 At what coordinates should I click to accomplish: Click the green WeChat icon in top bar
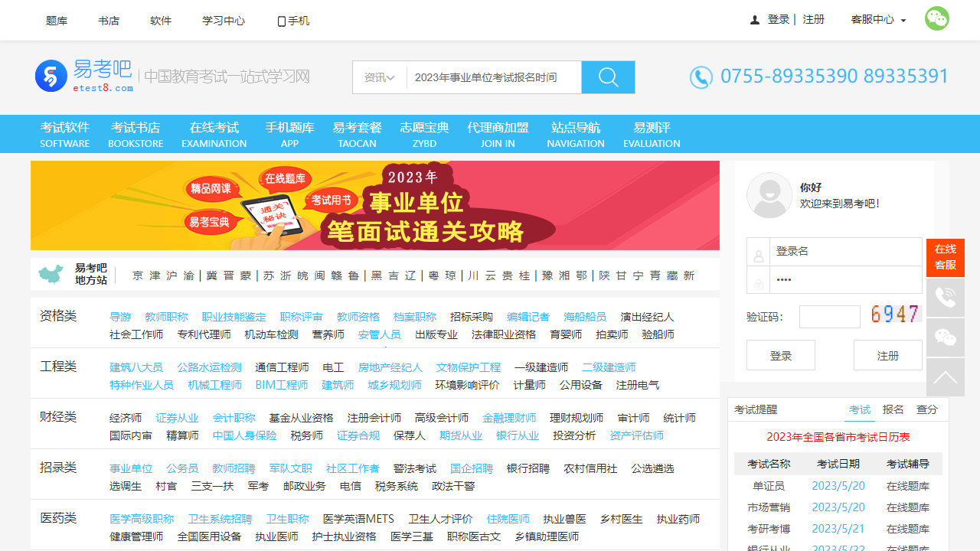(936, 19)
